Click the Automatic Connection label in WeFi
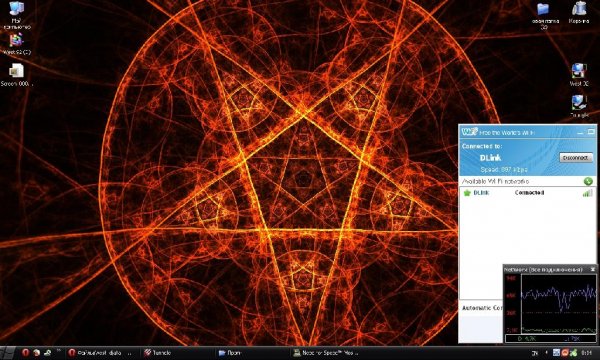600x360 pixels. click(482, 308)
